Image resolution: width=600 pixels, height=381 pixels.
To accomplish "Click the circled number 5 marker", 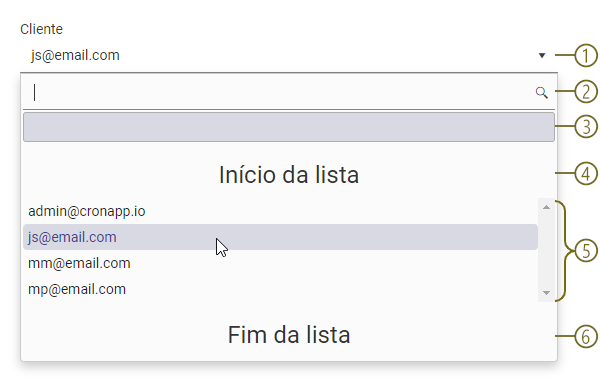I will [586, 251].
